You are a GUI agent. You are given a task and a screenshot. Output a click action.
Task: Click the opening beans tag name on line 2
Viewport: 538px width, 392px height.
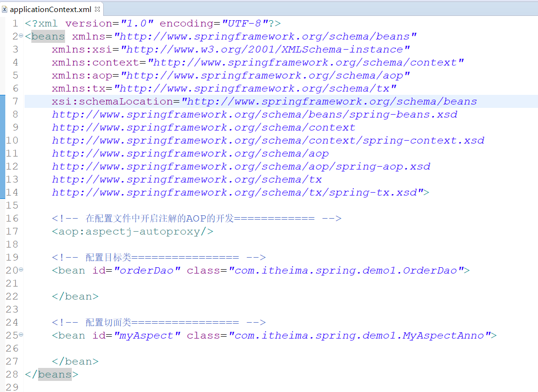[48, 36]
